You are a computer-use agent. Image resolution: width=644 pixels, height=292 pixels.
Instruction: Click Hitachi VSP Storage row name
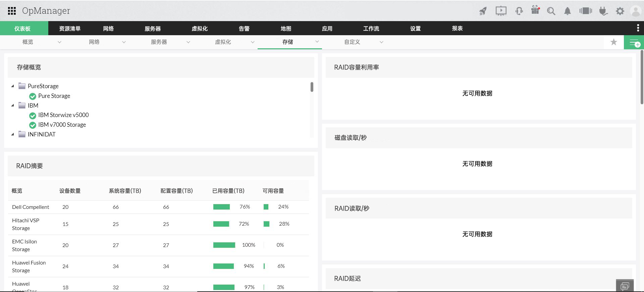coord(25,224)
